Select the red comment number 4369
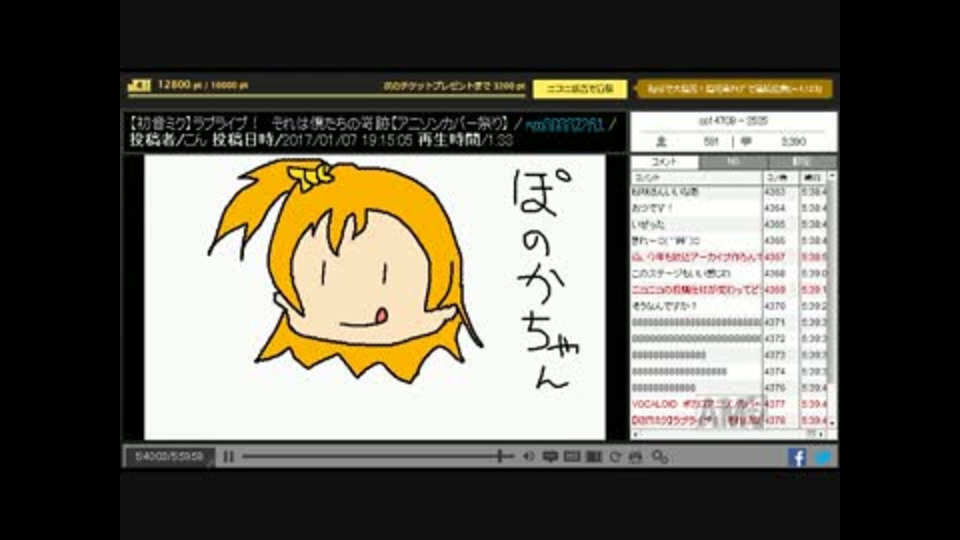960x540 pixels. pyautogui.click(x=729, y=290)
